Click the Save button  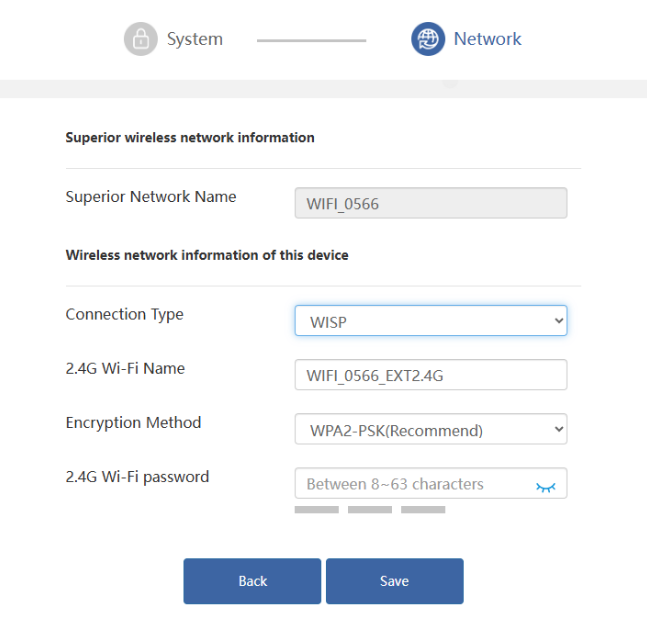pyautogui.click(x=394, y=581)
